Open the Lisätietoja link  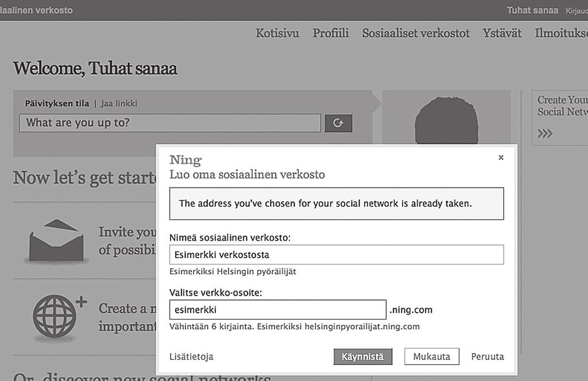(x=191, y=356)
